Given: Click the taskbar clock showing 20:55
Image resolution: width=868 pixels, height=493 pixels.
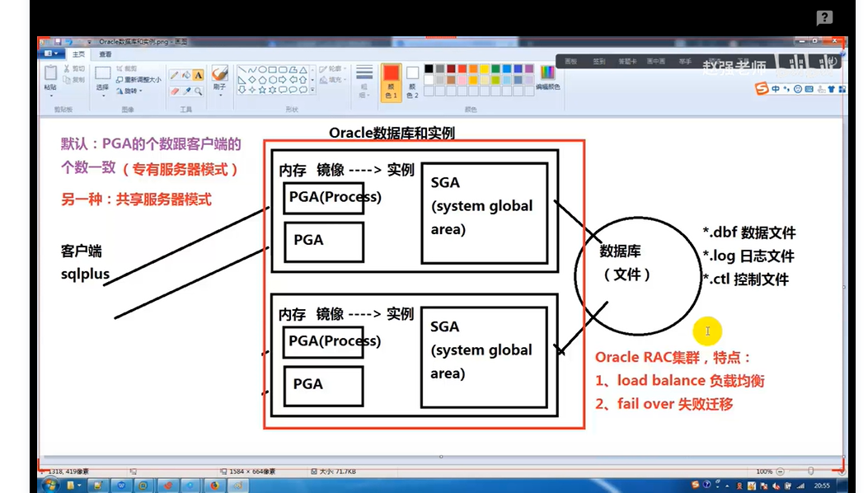Looking at the screenshot, I should click(x=822, y=486).
